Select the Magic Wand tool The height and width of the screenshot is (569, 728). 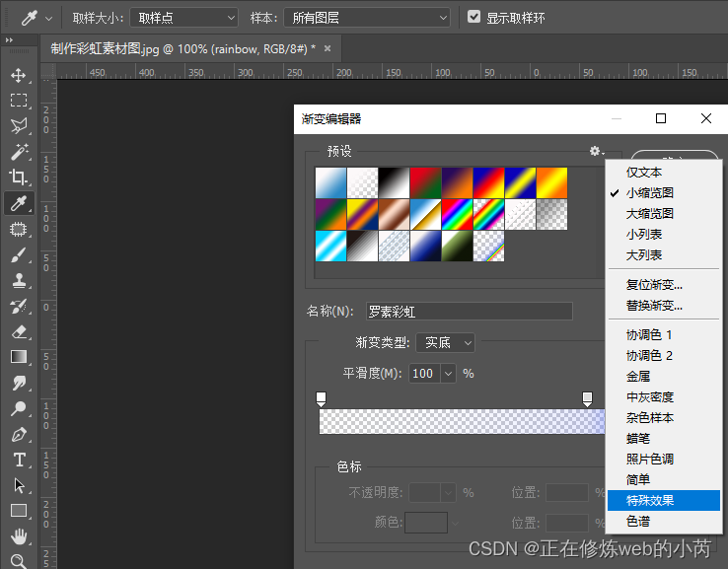click(19, 151)
